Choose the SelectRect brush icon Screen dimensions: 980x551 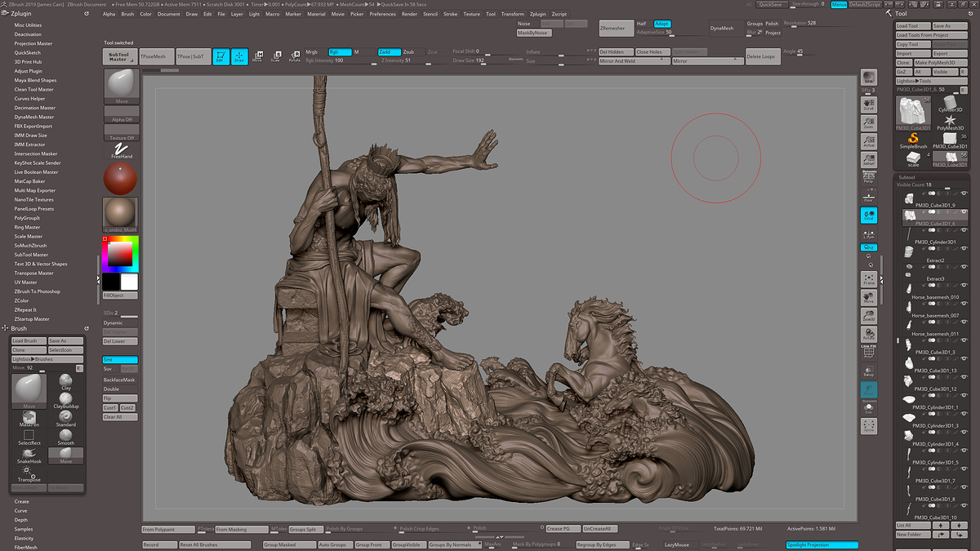pos(29,437)
